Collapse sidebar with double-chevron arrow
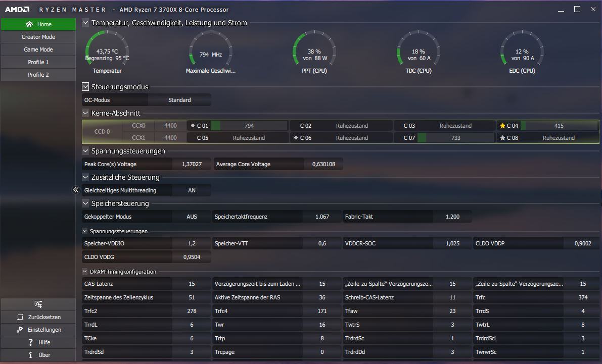 point(76,190)
